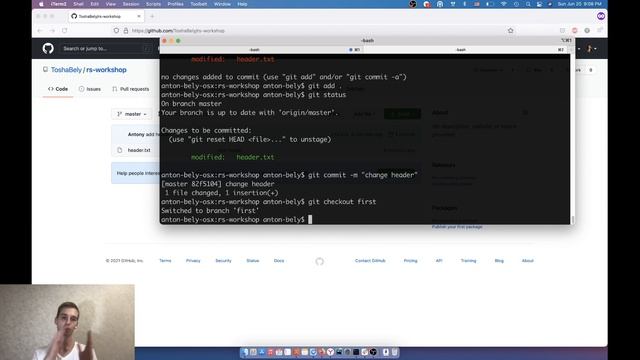Click the header.txt file icon
The width and height of the screenshot is (640, 360).
[x=120, y=150]
